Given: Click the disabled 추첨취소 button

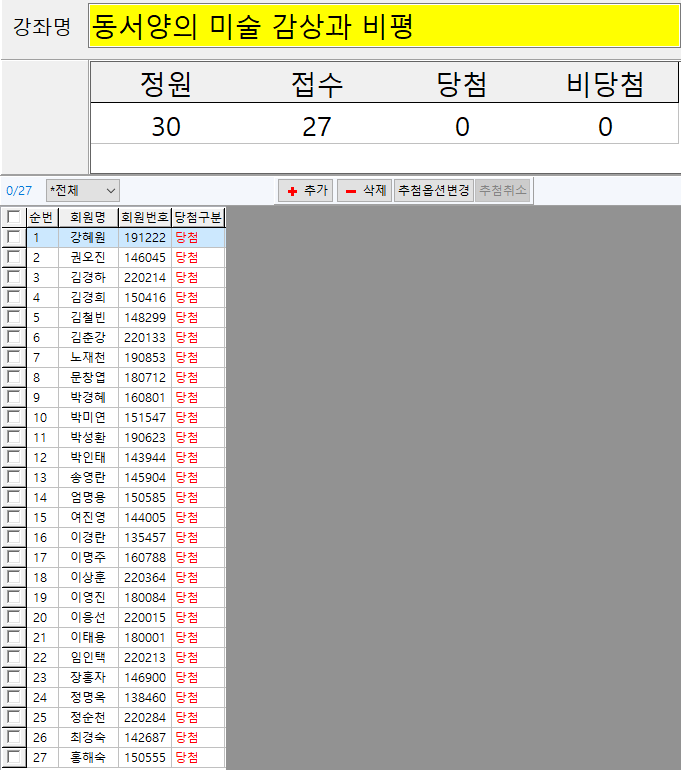Looking at the screenshot, I should [503, 191].
